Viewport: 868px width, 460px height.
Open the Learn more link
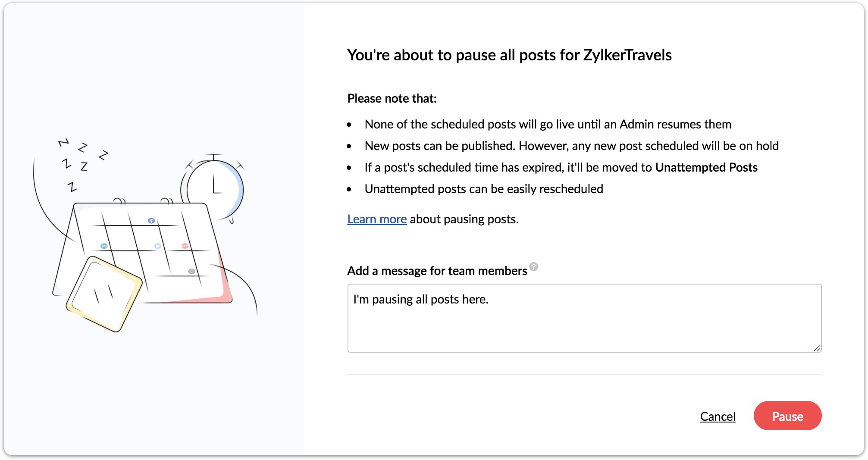(x=377, y=219)
